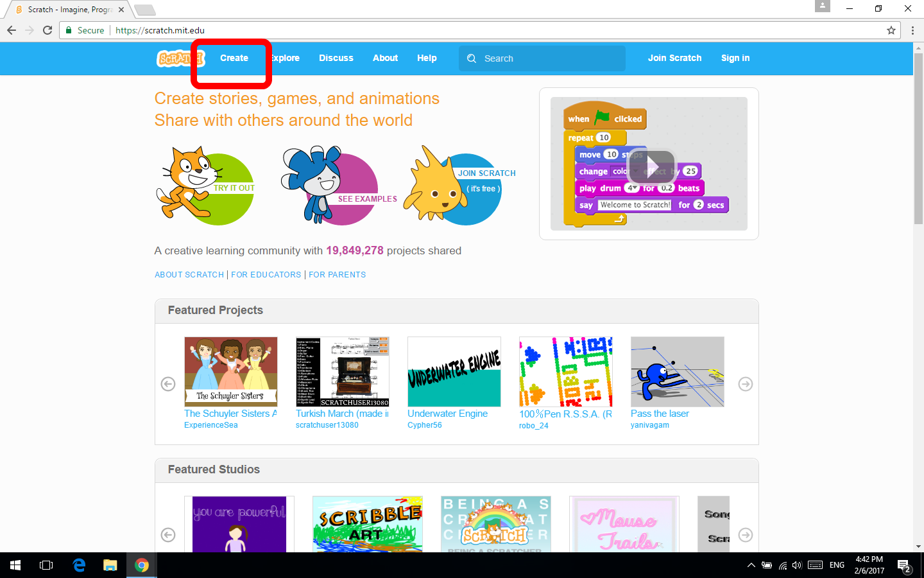This screenshot has height=578, width=924.
Task: Play the intro video
Action: tap(651, 166)
